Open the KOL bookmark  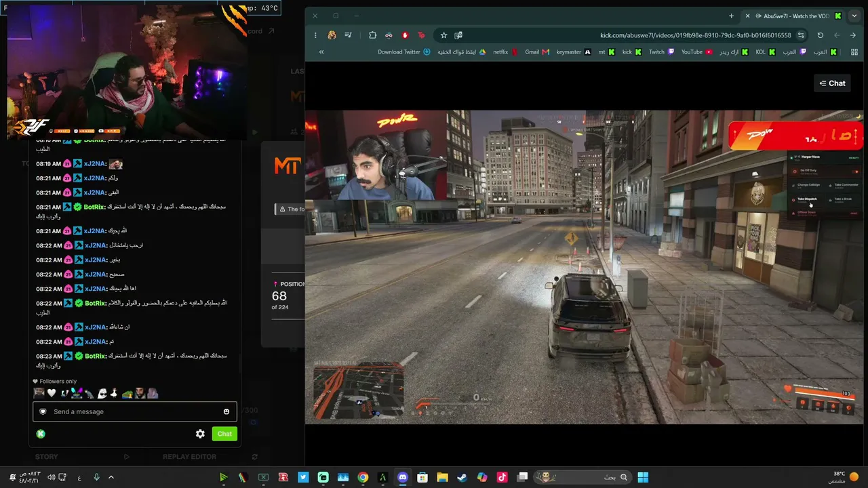765,52
